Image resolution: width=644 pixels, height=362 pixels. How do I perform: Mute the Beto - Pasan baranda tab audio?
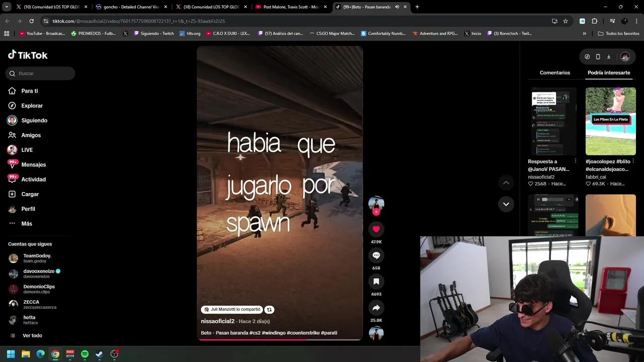coord(397,7)
